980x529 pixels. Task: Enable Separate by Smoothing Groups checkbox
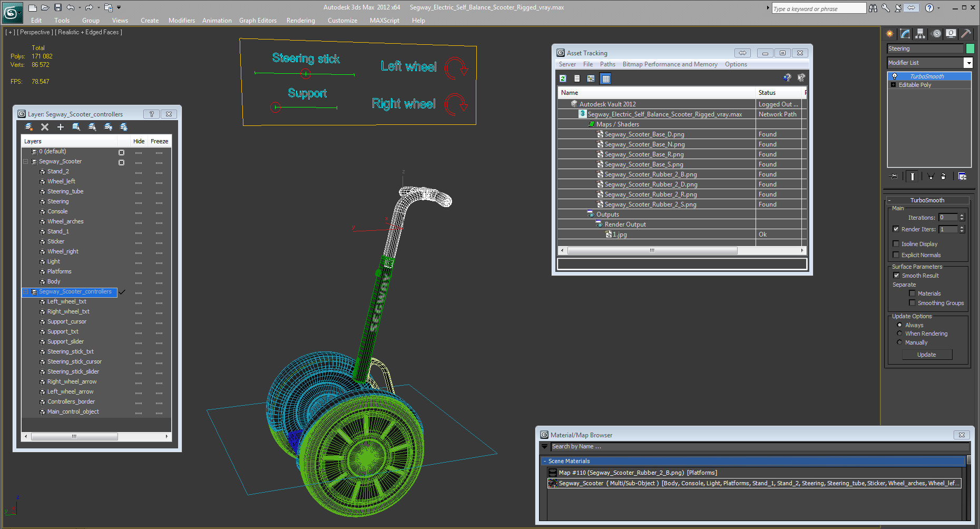[913, 303]
